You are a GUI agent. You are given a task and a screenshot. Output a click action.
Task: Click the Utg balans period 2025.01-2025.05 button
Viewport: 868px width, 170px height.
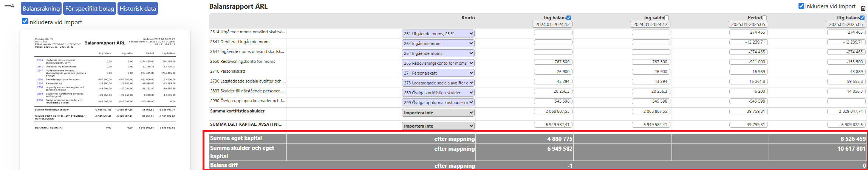pos(846,24)
